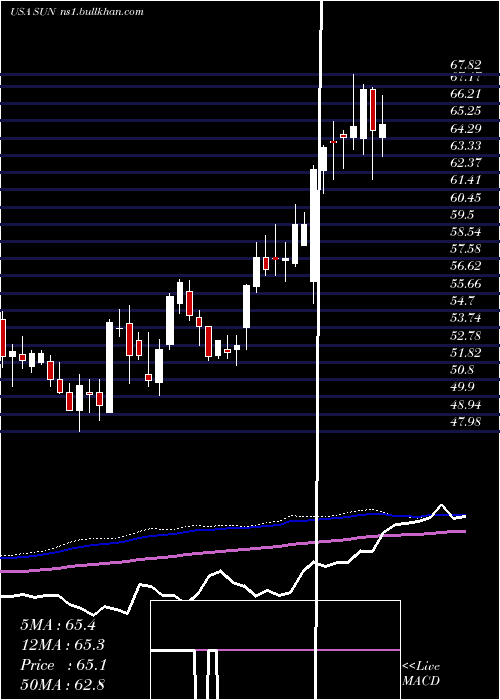Click the 65.25 price axis label
The width and height of the screenshot is (500, 700).
pyautogui.click(x=465, y=111)
